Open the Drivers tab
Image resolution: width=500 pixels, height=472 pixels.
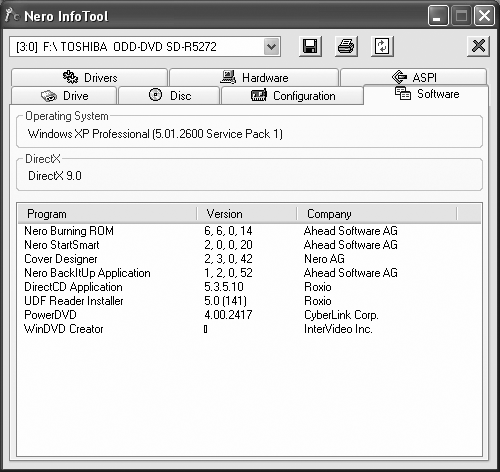click(x=89, y=77)
